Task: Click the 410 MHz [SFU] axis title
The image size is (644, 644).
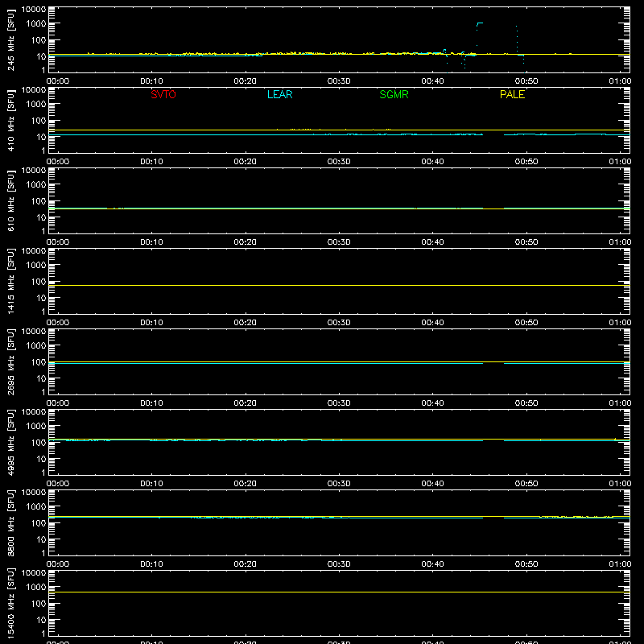Action: click(x=11, y=120)
